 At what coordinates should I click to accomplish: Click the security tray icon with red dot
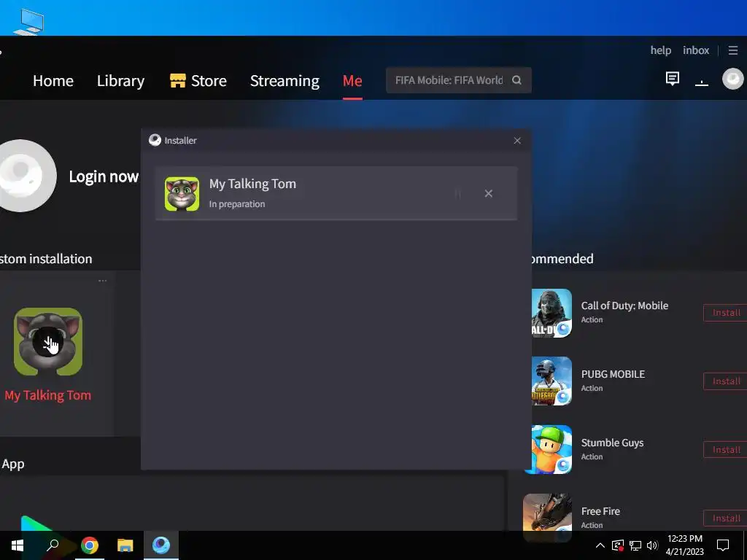[618, 545]
